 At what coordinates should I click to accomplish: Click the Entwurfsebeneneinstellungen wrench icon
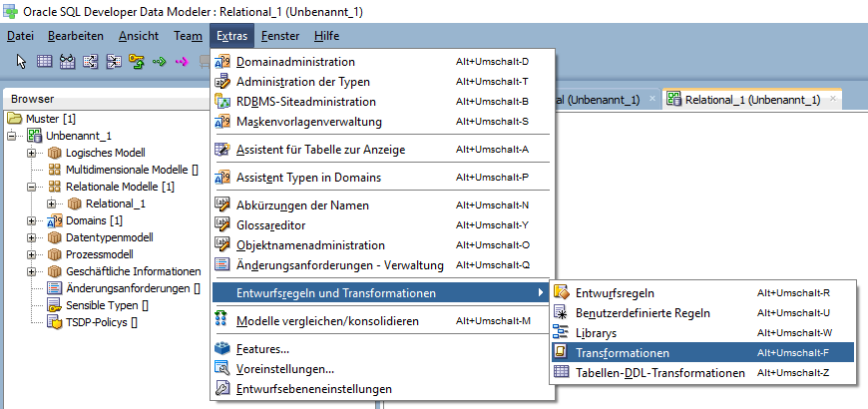(x=221, y=389)
